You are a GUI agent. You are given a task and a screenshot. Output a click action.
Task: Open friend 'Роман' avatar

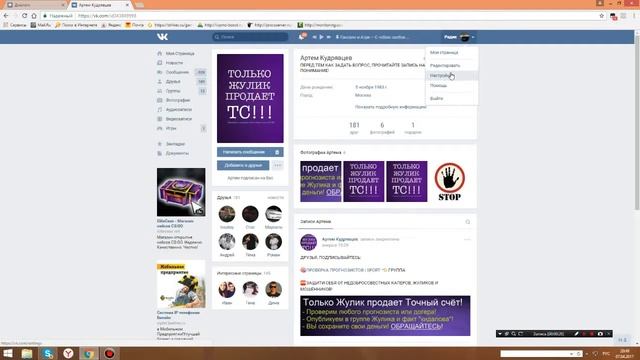(273, 242)
